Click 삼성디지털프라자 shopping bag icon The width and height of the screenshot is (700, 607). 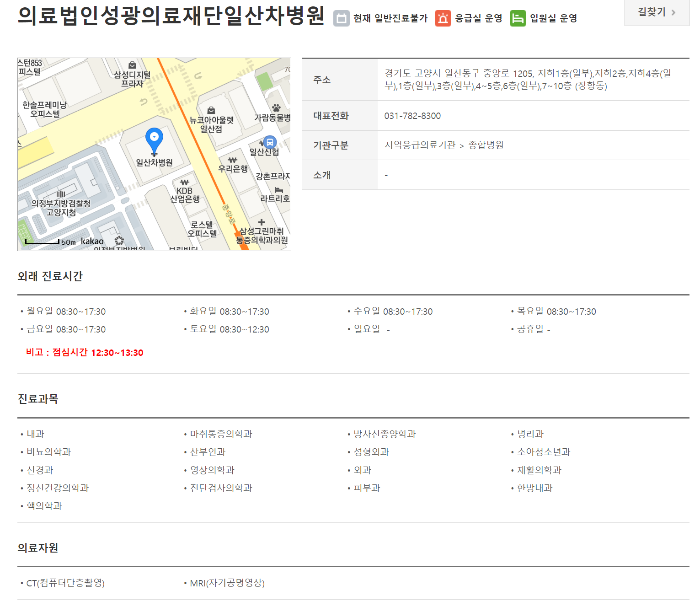click(x=132, y=65)
